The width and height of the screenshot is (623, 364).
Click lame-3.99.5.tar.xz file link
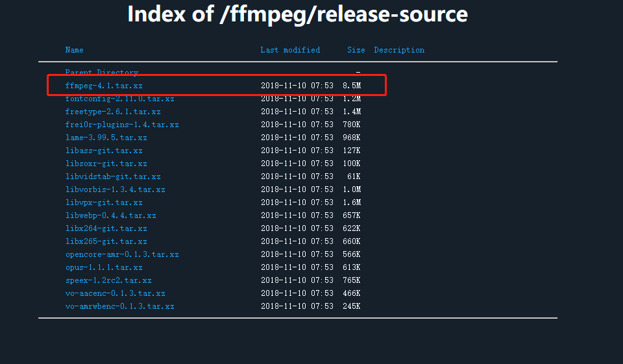coord(106,138)
